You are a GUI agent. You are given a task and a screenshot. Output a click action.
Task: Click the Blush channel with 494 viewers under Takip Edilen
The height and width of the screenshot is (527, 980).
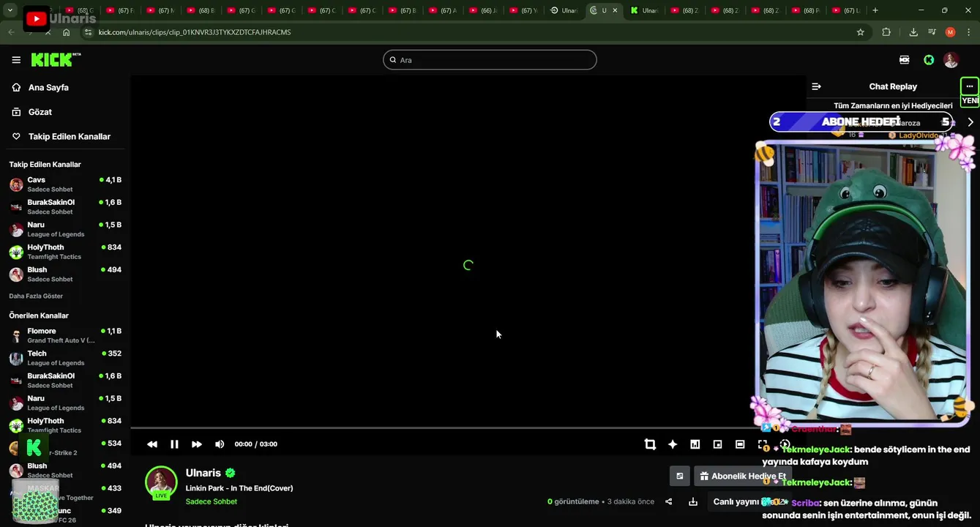click(x=65, y=274)
